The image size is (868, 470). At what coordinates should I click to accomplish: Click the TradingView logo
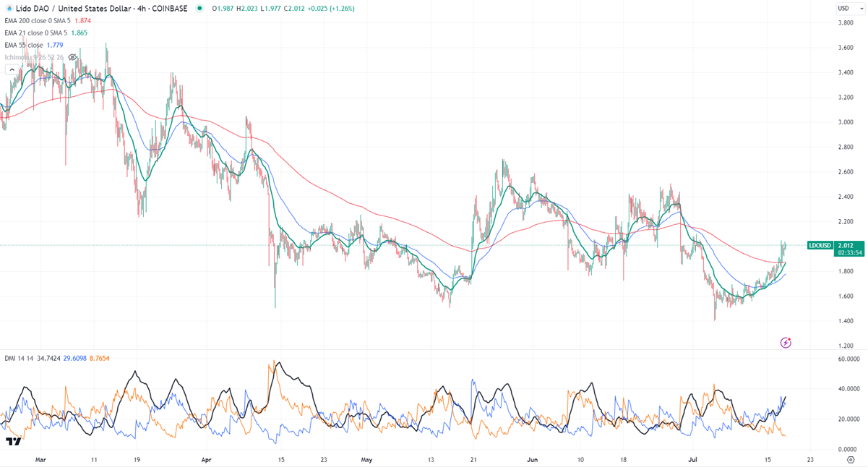pos(12,441)
